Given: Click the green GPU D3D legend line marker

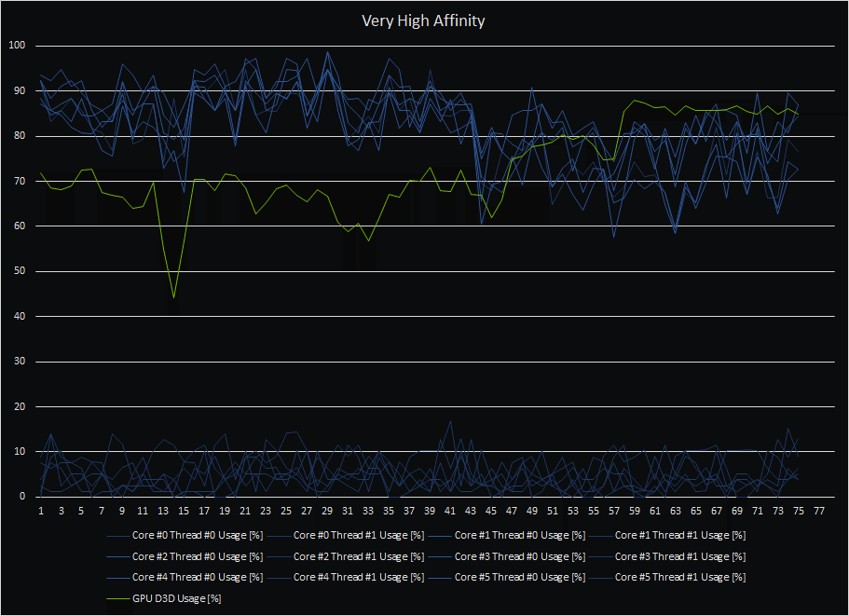Looking at the screenshot, I should coord(117,599).
